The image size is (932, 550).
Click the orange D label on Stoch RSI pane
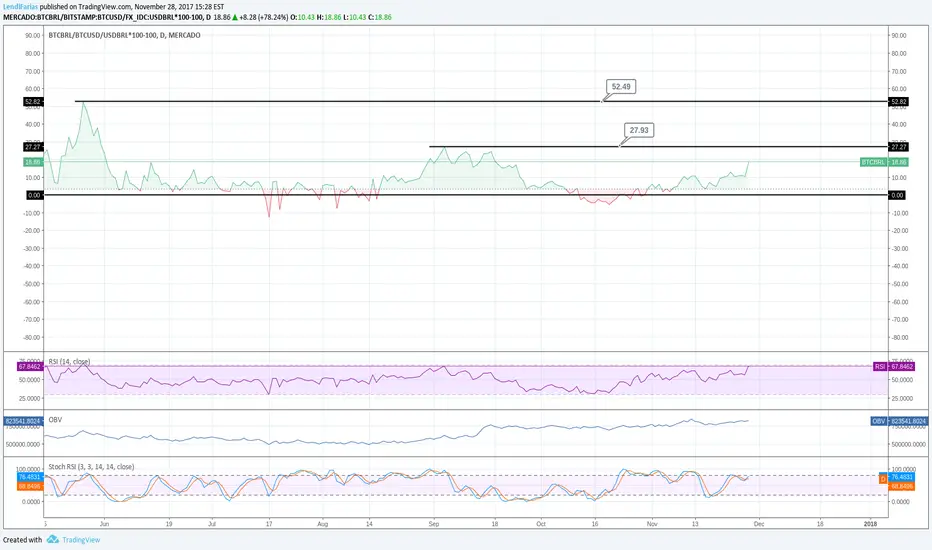click(x=883, y=479)
